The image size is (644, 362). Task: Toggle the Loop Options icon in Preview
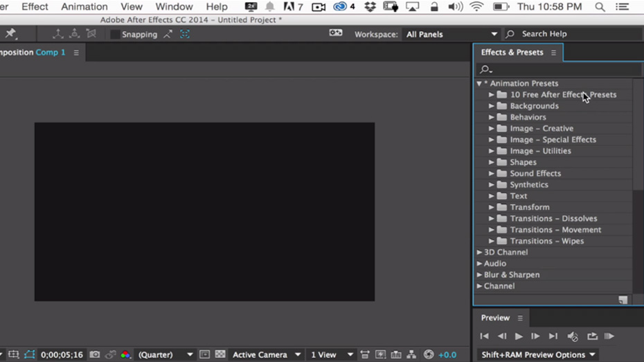pyautogui.click(x=592, y=336)
